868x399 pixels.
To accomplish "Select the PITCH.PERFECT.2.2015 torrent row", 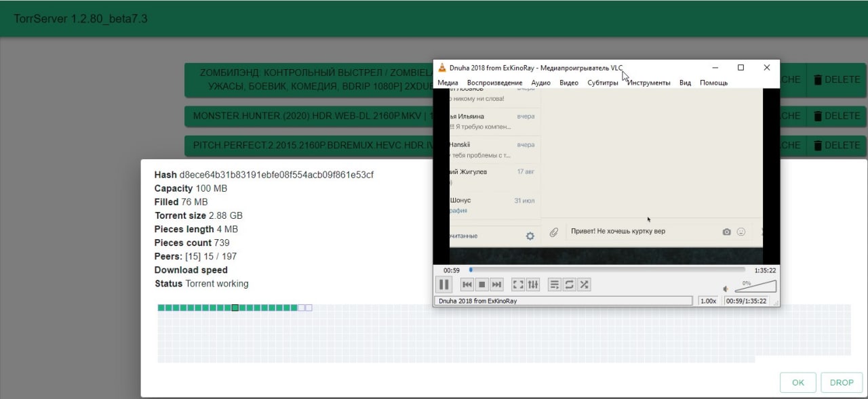I will coord(309,145).
